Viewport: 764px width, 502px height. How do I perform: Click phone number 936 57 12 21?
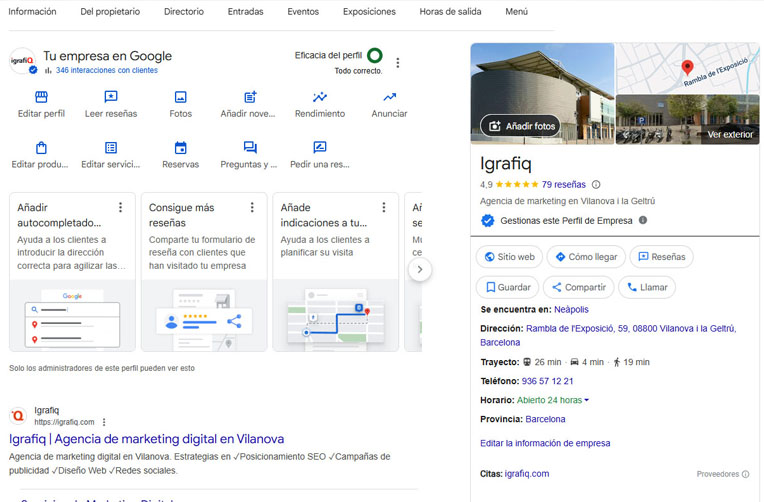tap(547, 381)
